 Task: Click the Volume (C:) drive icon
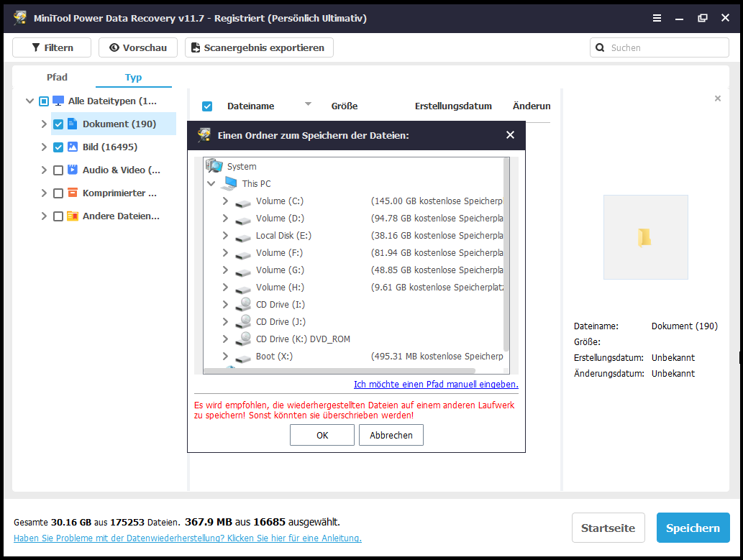(x=243, y=203)
